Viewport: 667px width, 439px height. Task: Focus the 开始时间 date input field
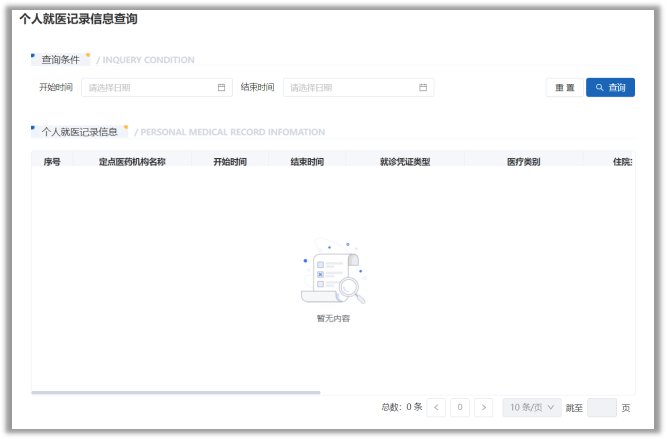[x=150, y=88]
